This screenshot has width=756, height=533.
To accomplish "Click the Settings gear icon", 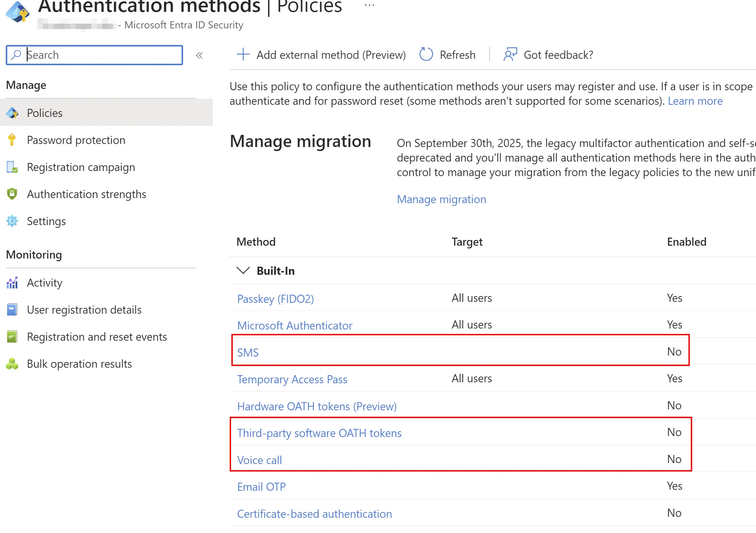I will point(12,221).
